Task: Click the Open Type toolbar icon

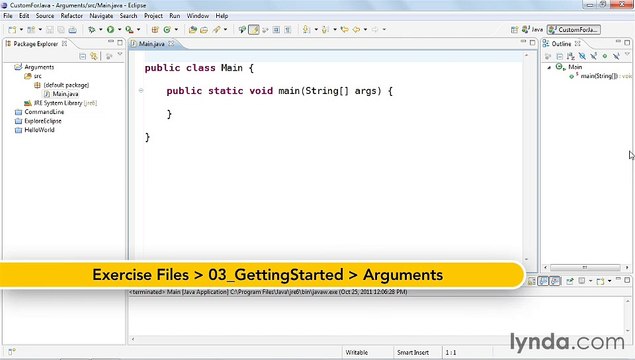Action: point(193,30)
